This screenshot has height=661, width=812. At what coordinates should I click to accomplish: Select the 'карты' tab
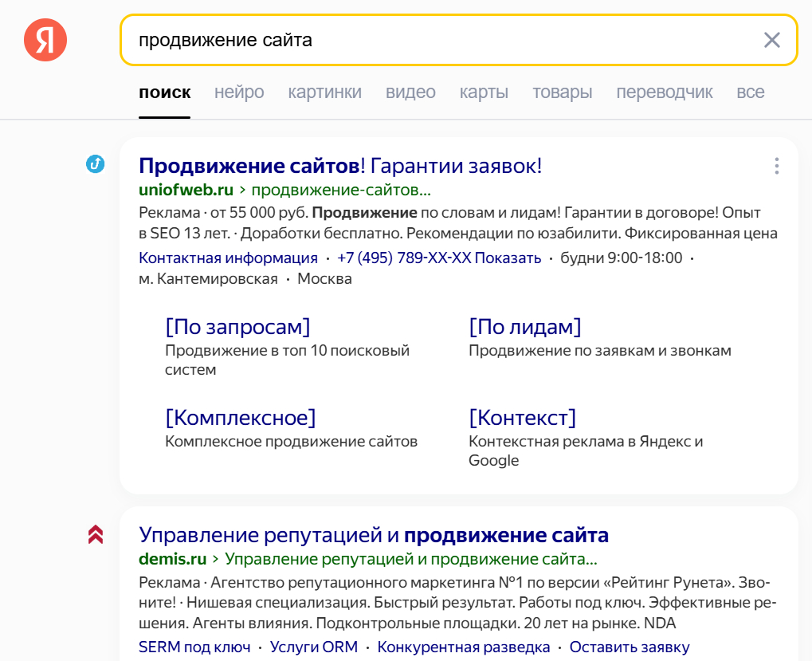[x=484, y=92]
